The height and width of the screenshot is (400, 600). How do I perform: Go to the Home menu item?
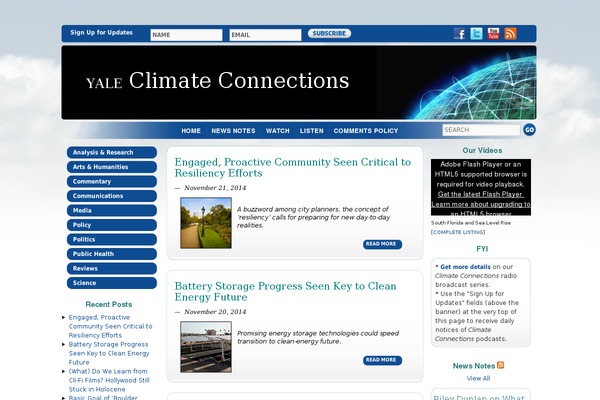point(191,131)
